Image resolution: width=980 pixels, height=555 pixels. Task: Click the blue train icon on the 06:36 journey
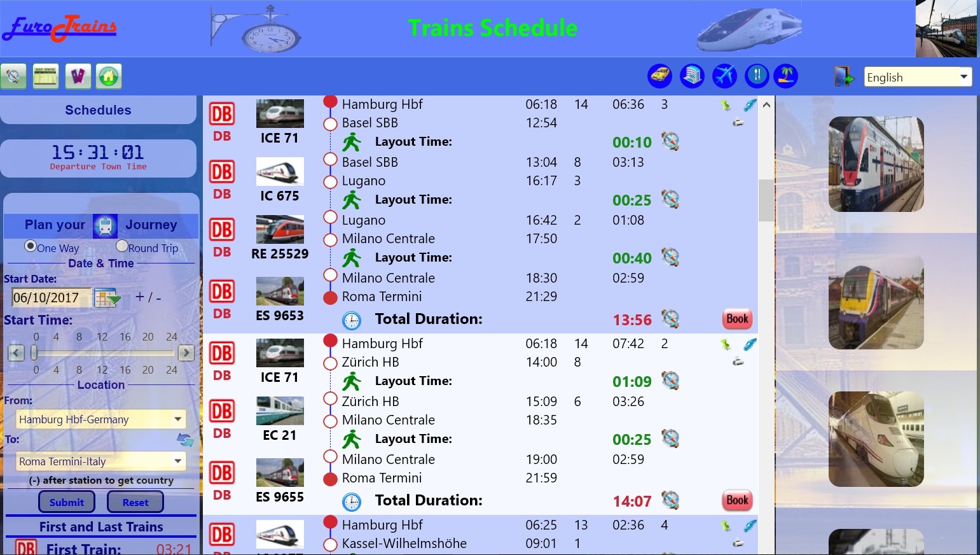(x=750, y=105)
